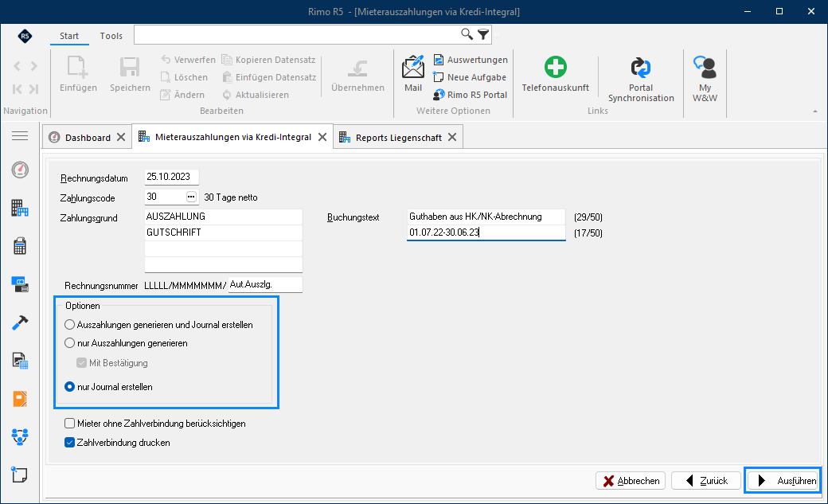The height and width of the screenshot is (504, 828).
Task: Switch to the Start ribbon tab
Action: 69,36
